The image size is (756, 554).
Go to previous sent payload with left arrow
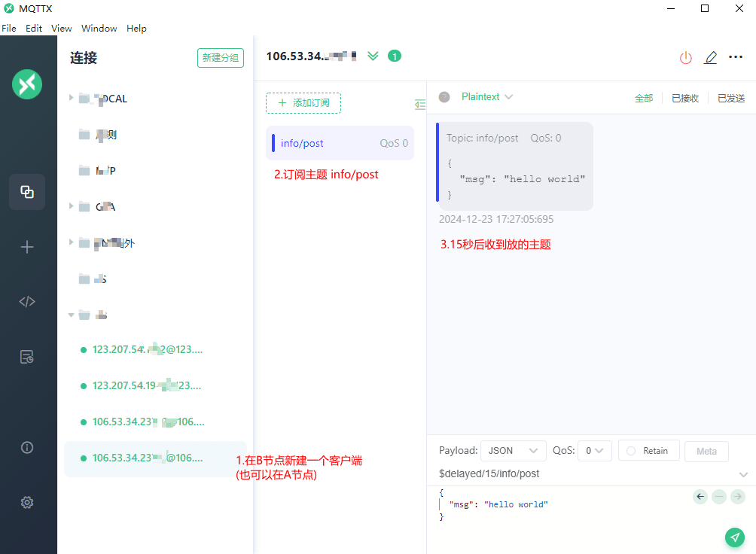tap(700, 497)
